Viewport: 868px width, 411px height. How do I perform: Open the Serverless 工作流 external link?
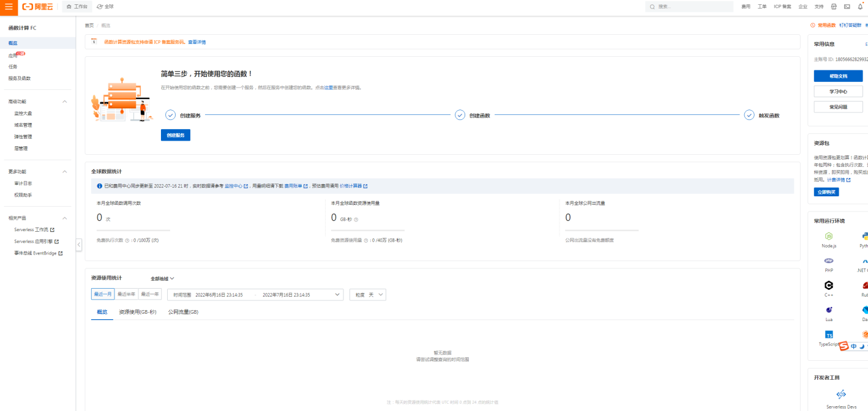[x=34, y=230]
